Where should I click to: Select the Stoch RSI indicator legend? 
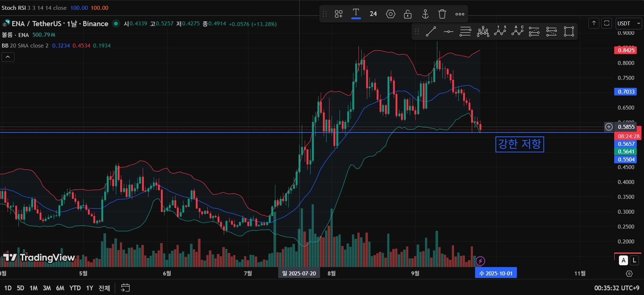click(34, 8)
